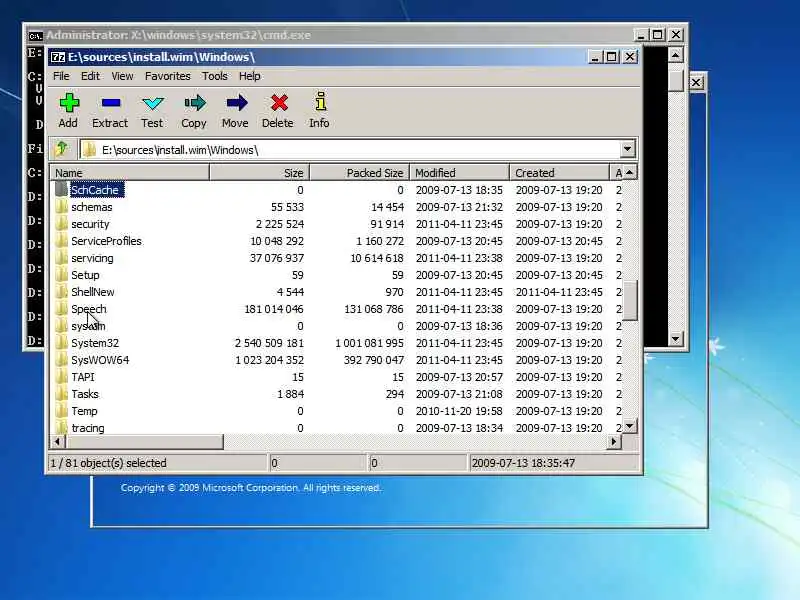
Task: Click the file list vertical scroll thumb
Action: pos(630,300)
